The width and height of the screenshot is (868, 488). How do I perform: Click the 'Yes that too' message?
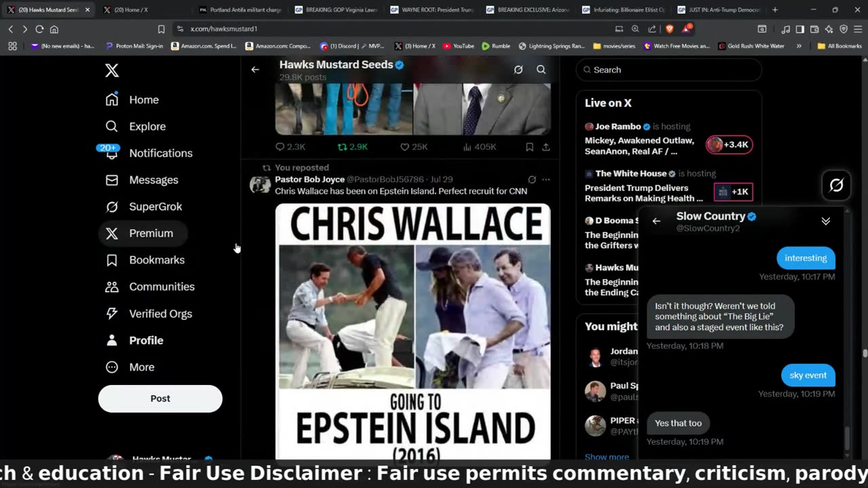(678, 423)
